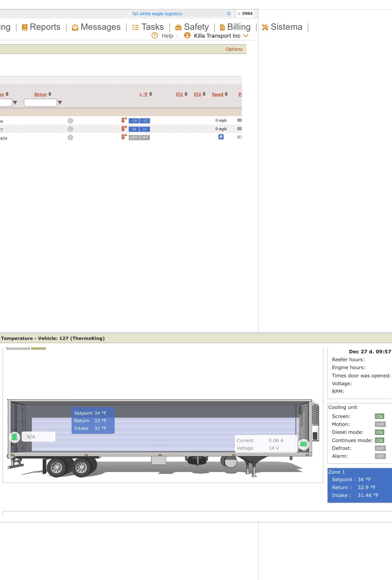This screenshot has width=392, height=580.
Task: Click the Dec 27 d. 09:57 timestamp
Action: [370, 352]
